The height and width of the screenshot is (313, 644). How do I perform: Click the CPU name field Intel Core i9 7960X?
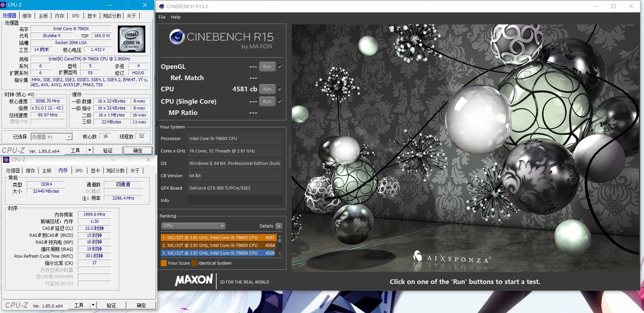tap(71, 29)
